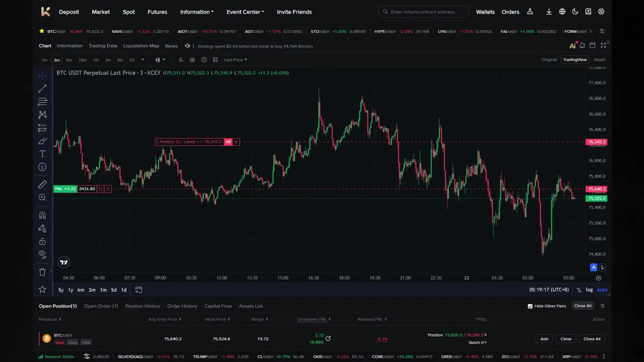
Task: Open date range calendar picker
Action: [138, 290]
